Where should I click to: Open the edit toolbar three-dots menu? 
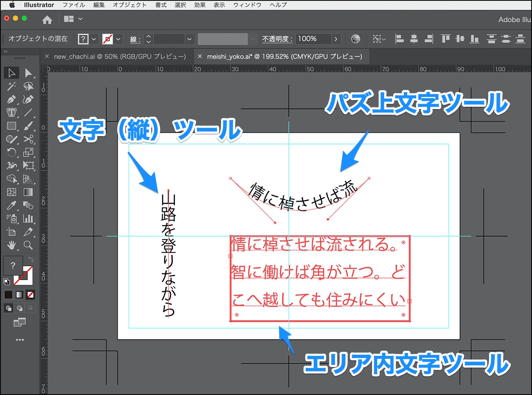20,340
